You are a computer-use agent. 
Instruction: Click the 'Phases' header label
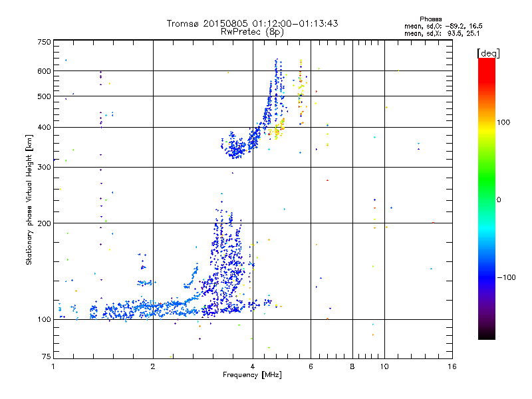tap(430, 19)
